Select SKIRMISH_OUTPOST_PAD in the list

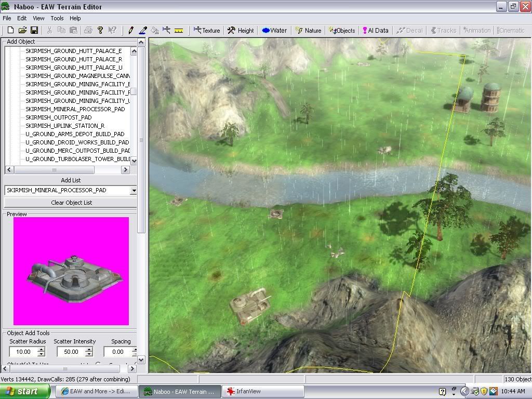[58, 117]
